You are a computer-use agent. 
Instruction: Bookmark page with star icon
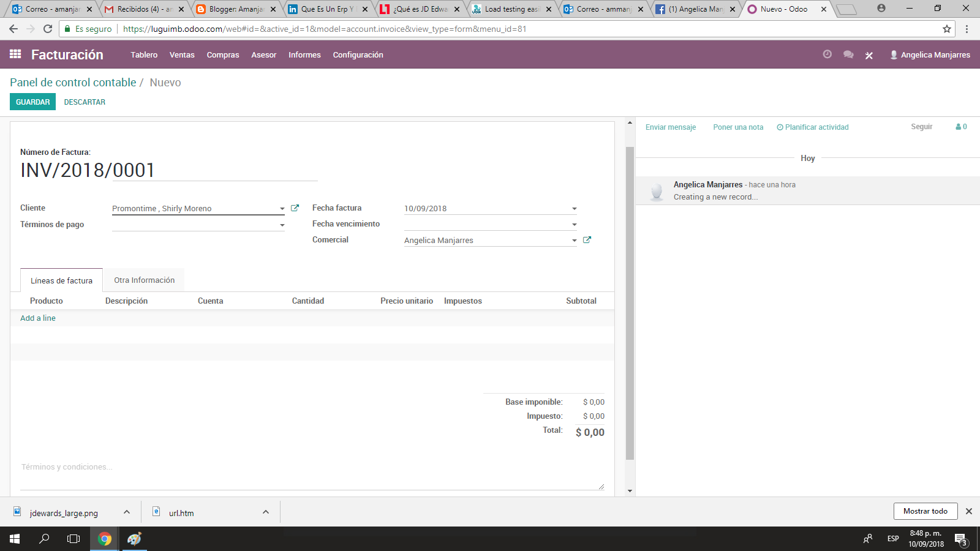point(947,29)
